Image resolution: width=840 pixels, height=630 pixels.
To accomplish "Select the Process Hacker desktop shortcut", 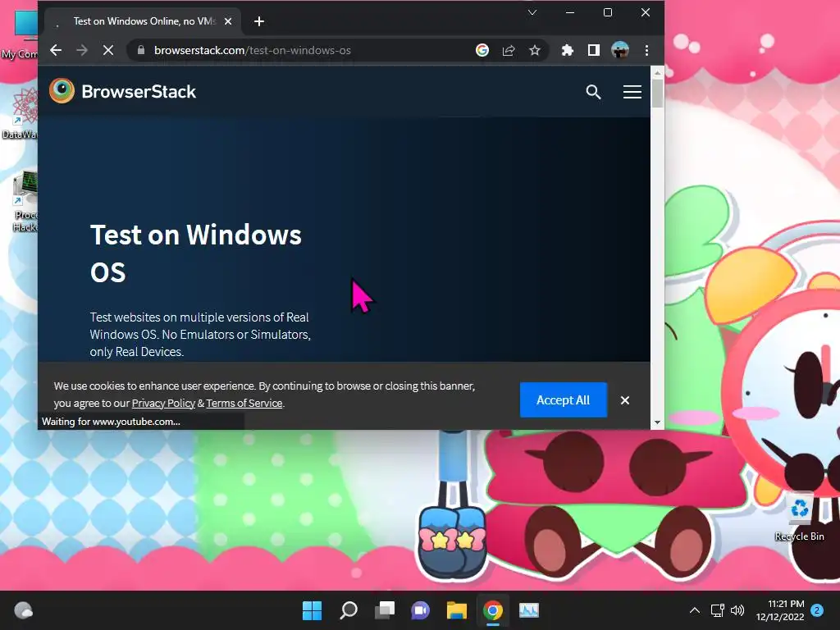I will coord(25,201).
